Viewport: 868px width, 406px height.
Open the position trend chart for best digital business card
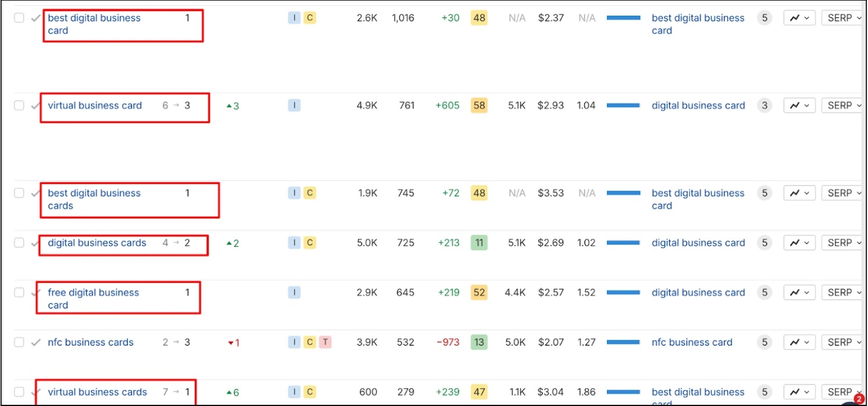[799, 17]
